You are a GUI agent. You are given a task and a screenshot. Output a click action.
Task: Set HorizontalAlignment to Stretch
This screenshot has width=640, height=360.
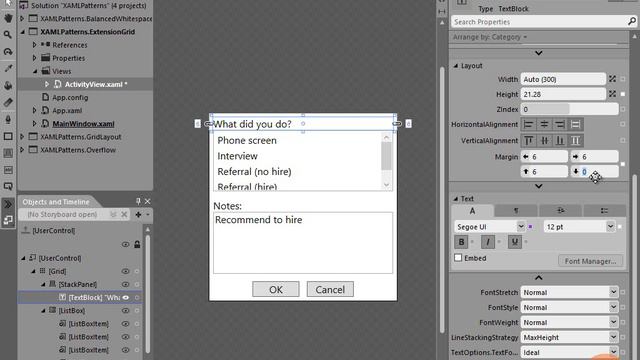(575, 124)
